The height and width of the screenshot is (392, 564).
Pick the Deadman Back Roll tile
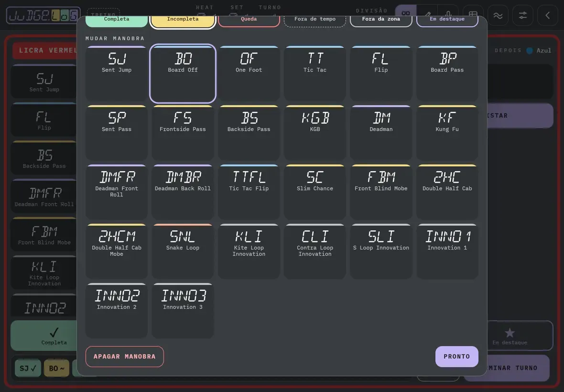click(x=183, y=192)
